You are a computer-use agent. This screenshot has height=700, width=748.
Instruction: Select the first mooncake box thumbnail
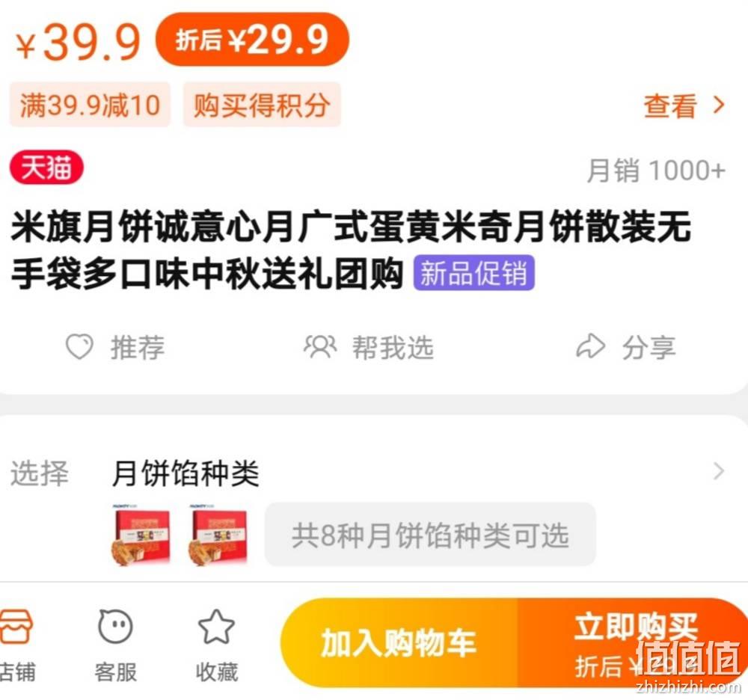point(141,535)
